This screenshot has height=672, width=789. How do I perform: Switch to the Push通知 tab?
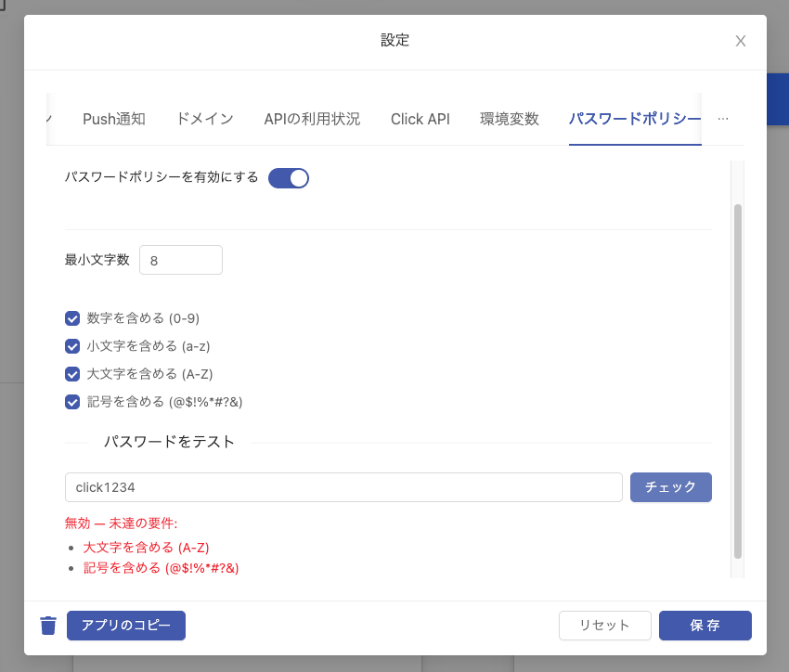(x=114, y=119)
